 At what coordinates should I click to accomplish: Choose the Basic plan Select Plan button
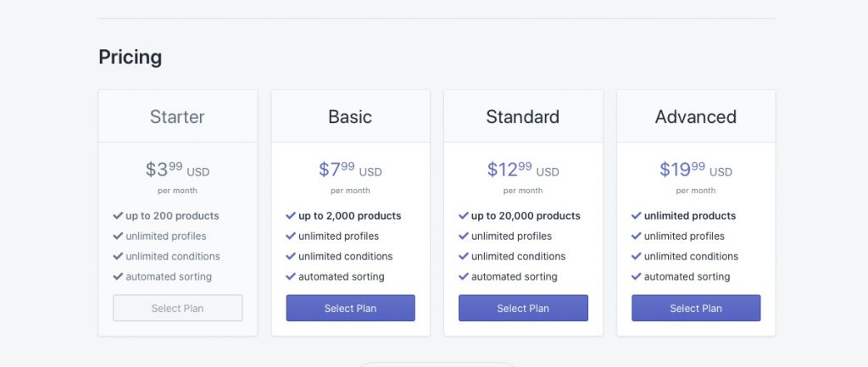[350, 308]
